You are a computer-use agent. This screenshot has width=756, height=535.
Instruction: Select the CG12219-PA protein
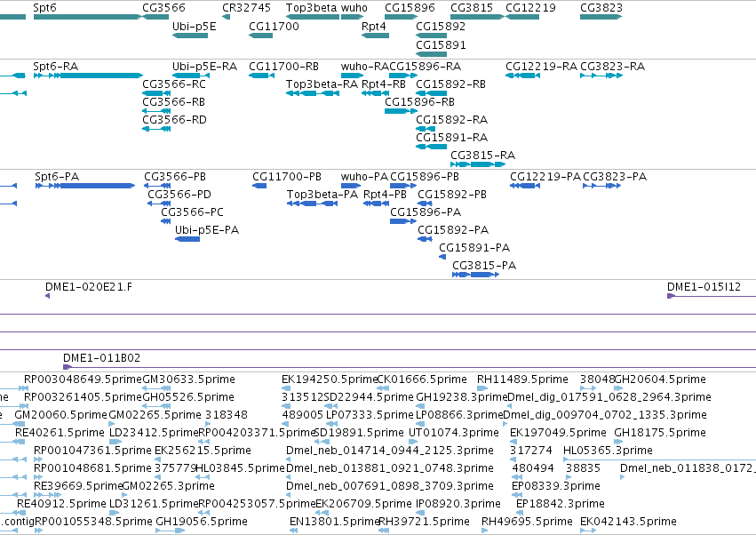coord(525,186)
